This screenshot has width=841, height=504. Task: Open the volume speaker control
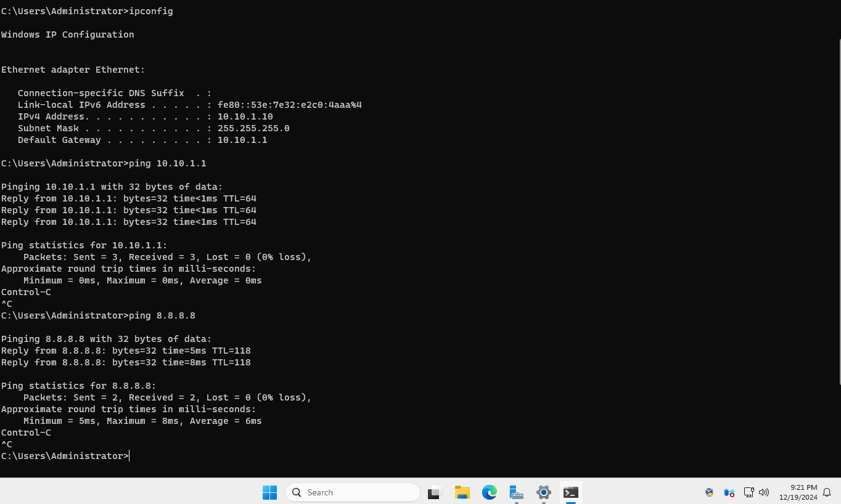[x=764, y=492]
